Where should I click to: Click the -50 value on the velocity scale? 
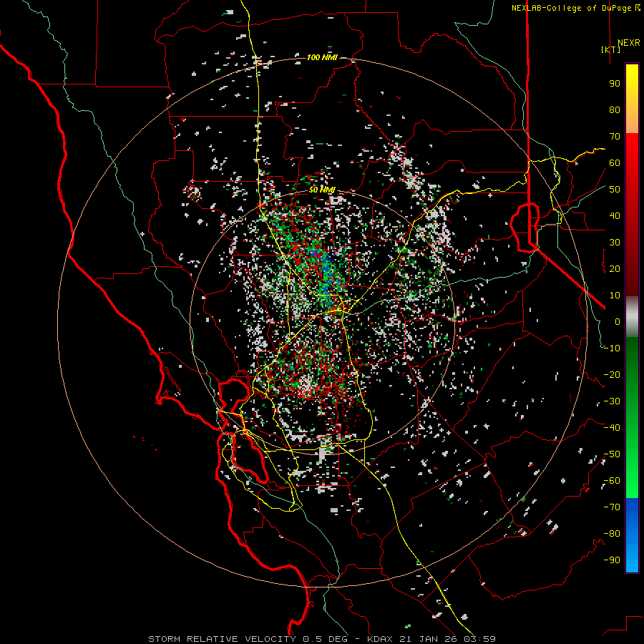(612, 454)
